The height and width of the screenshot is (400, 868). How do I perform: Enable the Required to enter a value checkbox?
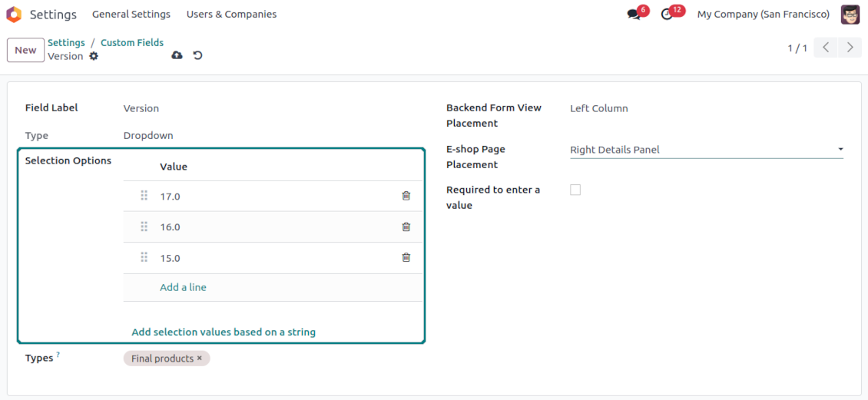(575, 190)
